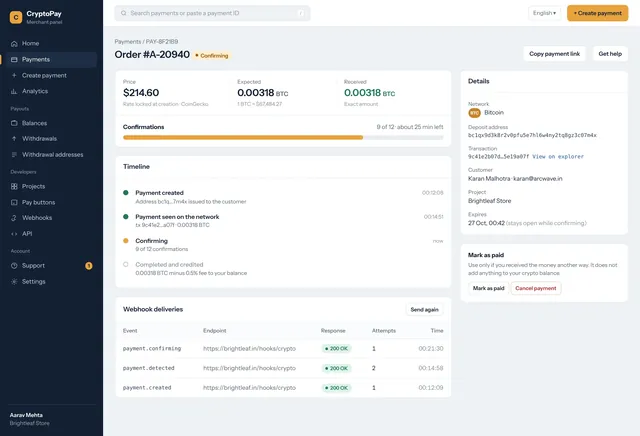
Task: Open Settings from the sidebar
Action: [x=51, y=282]
